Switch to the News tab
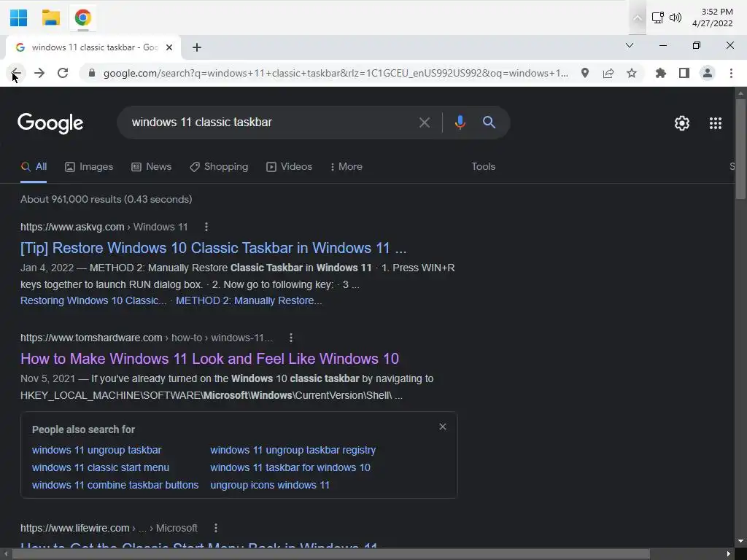 pyautogui.click(x=152, y=167)
